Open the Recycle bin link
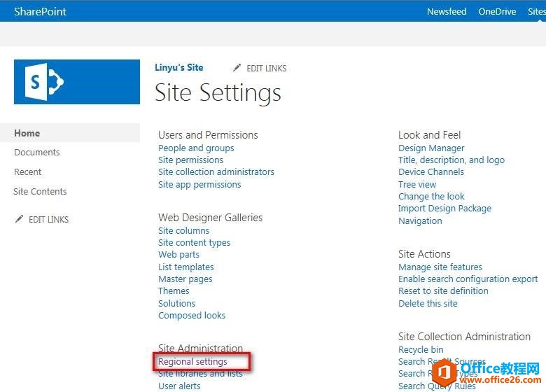This screenshot has width=546, height=392. 421,349
